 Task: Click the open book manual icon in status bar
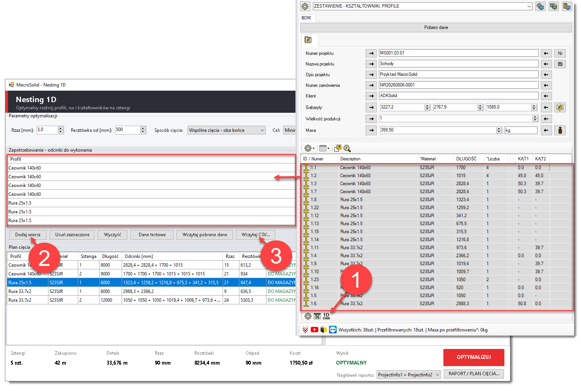324,330
